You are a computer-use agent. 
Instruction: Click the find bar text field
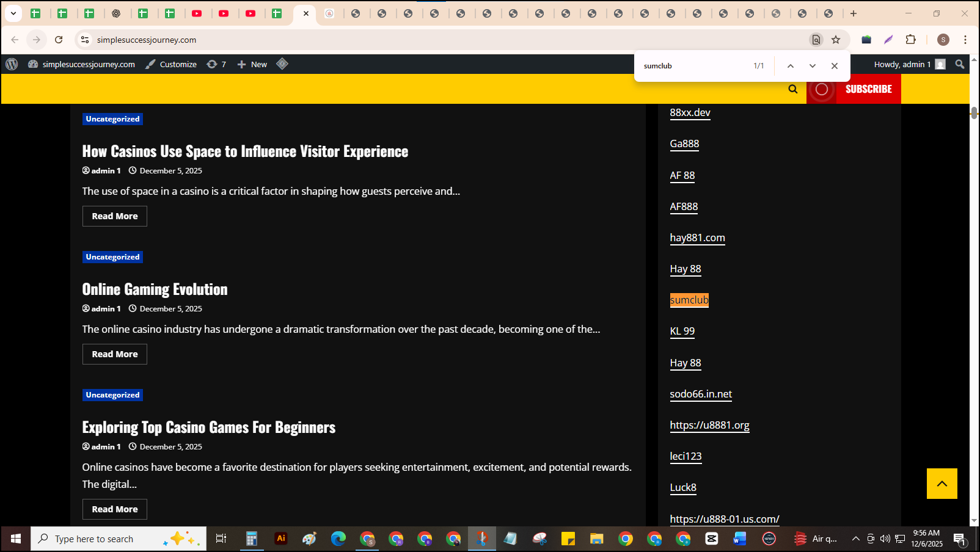click(693, 66)
